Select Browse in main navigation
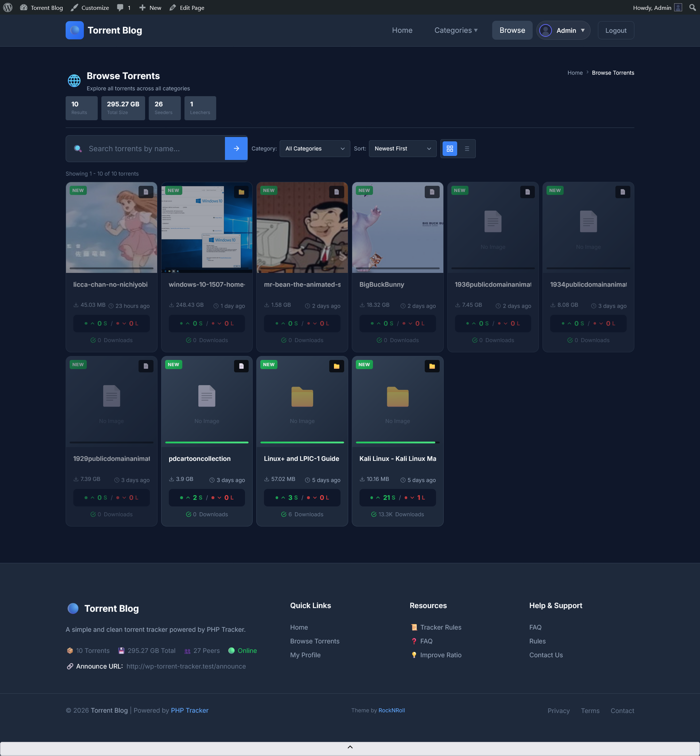This screenshot has height=756, width=700. 512,30
